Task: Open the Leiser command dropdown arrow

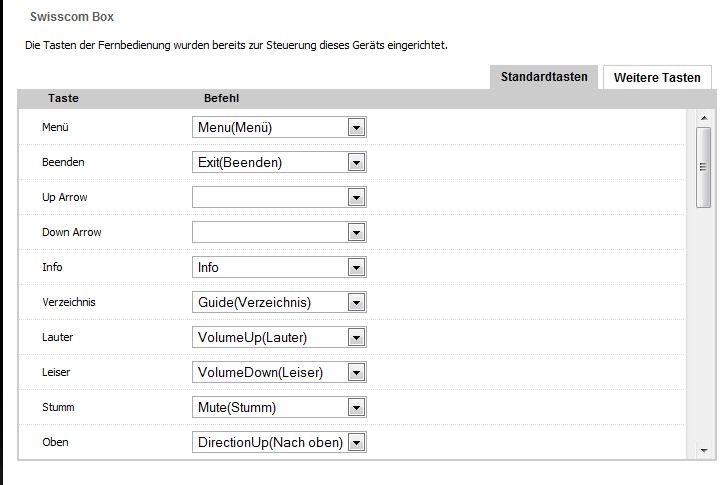Action: tap(355, 372)
